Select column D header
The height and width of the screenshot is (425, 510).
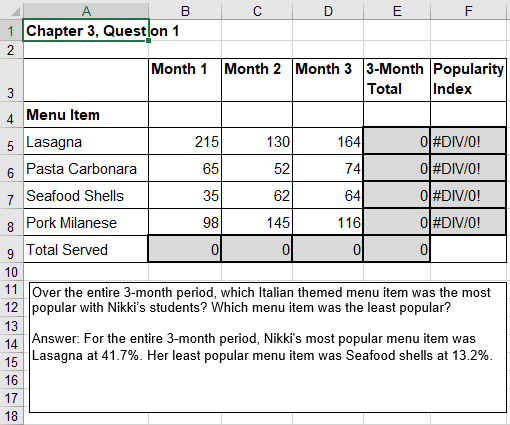[x=328, y=11]
